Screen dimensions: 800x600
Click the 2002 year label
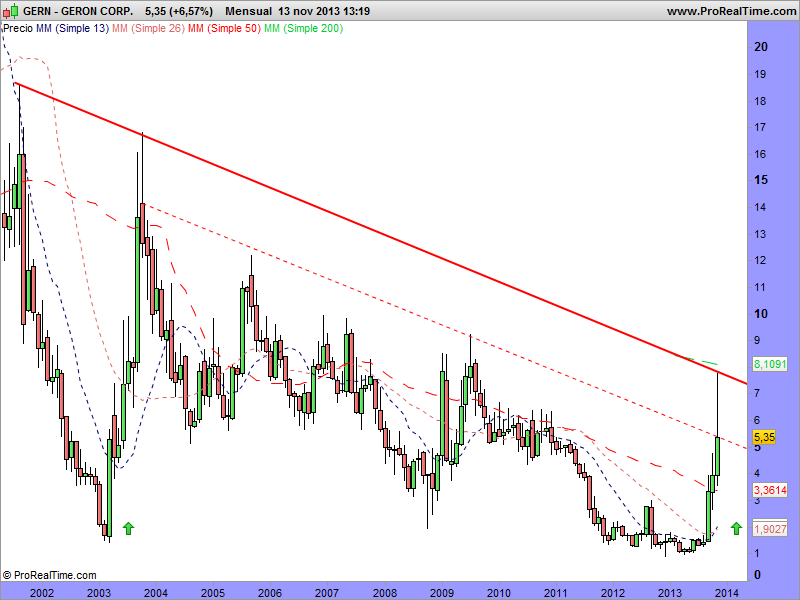click(x=42, y=592)
